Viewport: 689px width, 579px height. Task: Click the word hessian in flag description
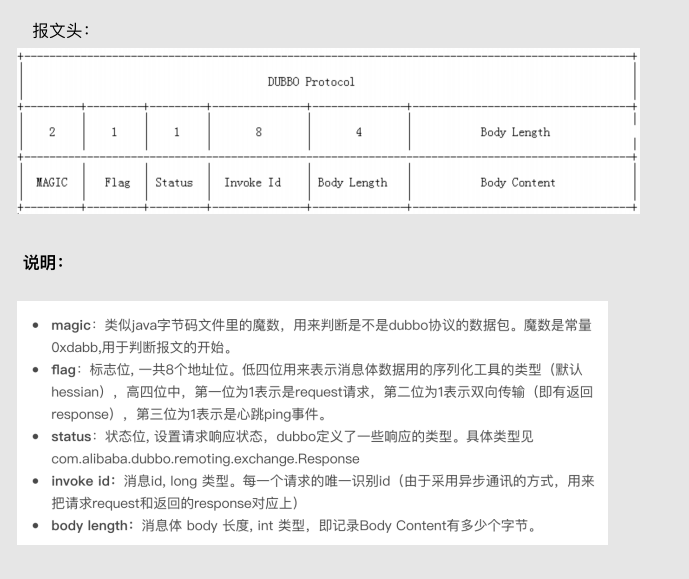(x=75, y=392)
